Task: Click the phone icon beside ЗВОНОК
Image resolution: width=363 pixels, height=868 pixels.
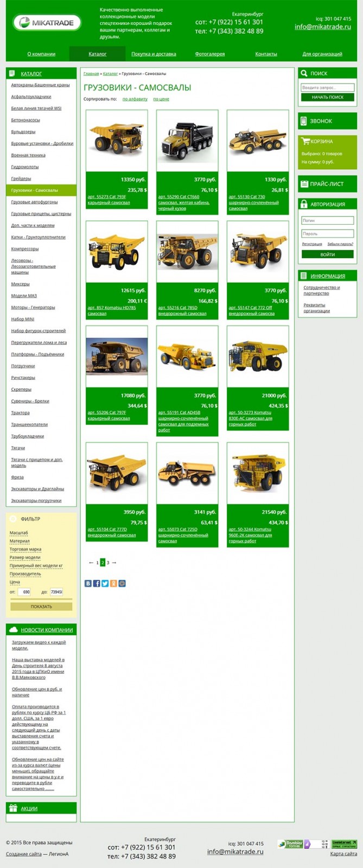Action: coord(304,121)
